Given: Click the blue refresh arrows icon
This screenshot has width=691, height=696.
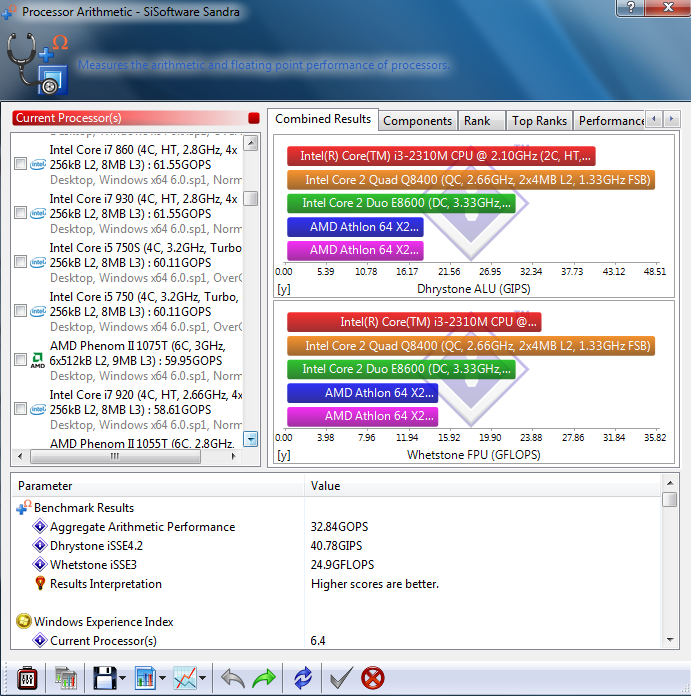Looking at the screenshot, I should [303, 679].
